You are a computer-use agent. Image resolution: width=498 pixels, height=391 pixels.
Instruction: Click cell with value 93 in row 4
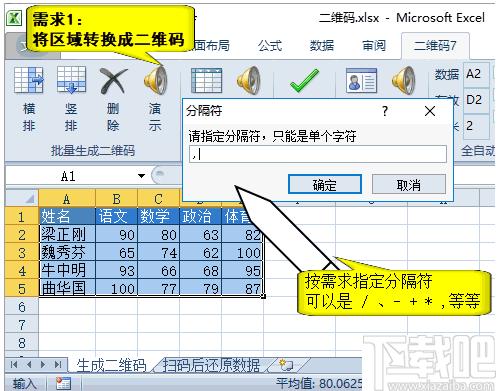(116, 271)
